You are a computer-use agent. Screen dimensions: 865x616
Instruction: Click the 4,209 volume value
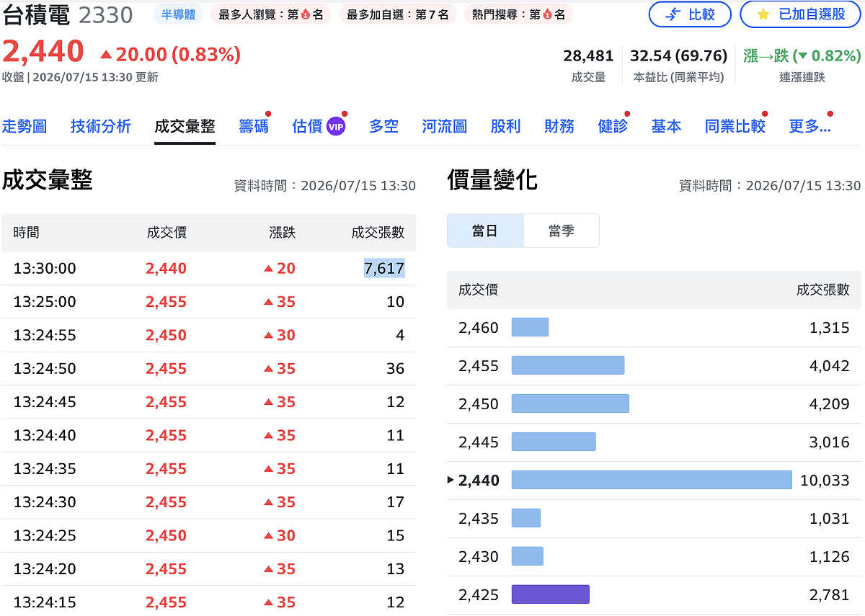[830, 403]
